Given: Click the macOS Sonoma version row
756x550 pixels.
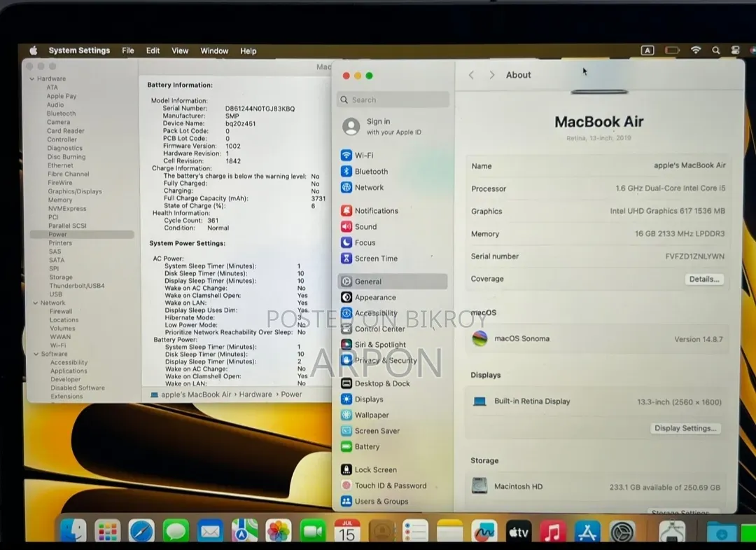Looking at the screenshot, I should point(597,338).
